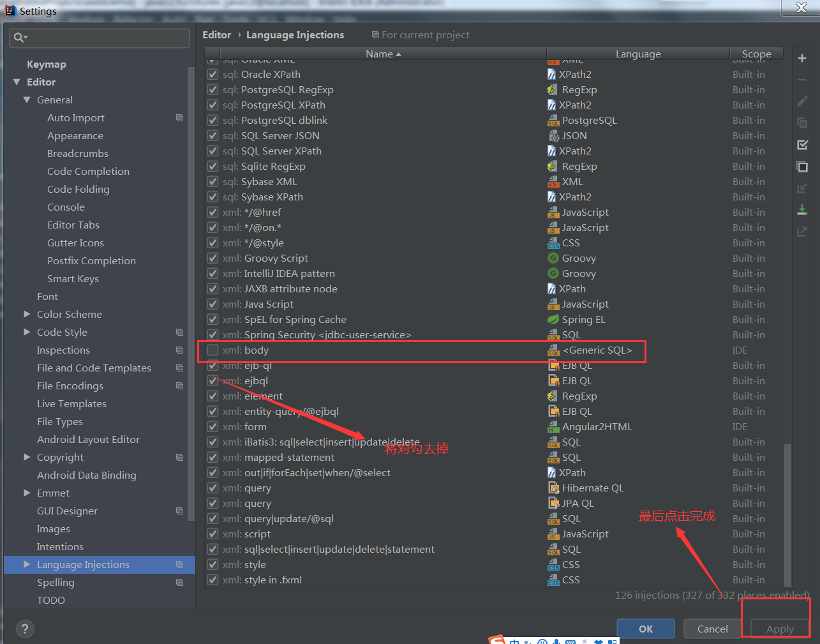Image resolution: width=820 pixels, height=644 pixels.
Task: Click the Duplicate injection icon
Action: click(x=802, y=123)
